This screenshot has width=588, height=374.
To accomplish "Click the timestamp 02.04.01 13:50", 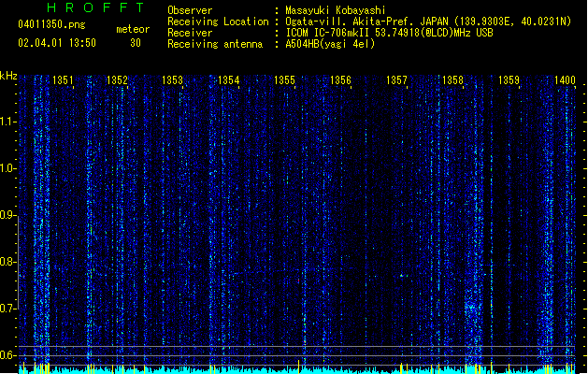I will click(57, 43).
